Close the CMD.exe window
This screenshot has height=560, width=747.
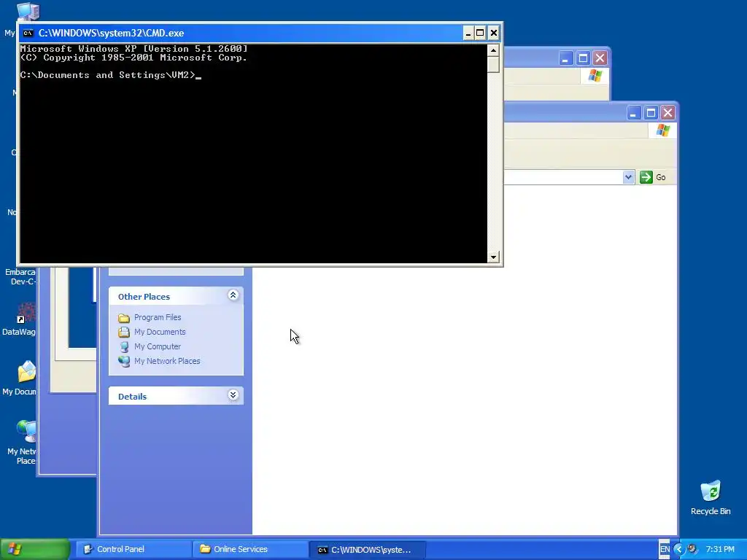(494, 33)
